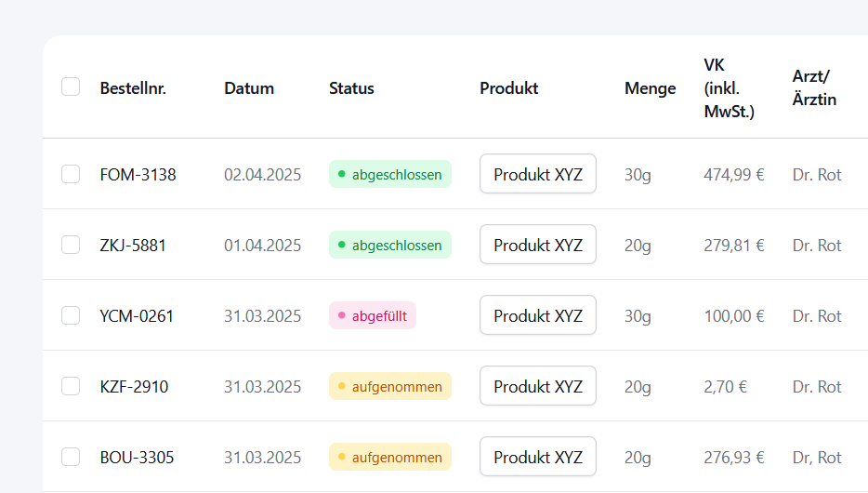Open order number YCM-0261
868x493 pixels.
[137, 315]
